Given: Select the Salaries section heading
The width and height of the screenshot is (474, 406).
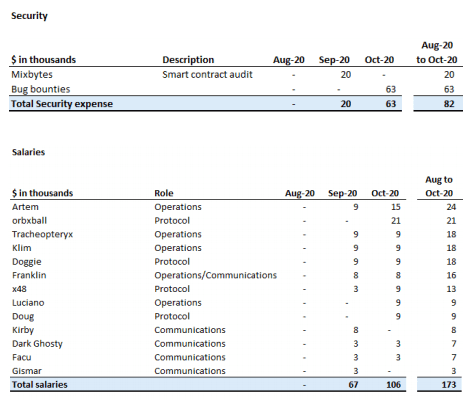Looking at the screenshot, I should [28, 152].
